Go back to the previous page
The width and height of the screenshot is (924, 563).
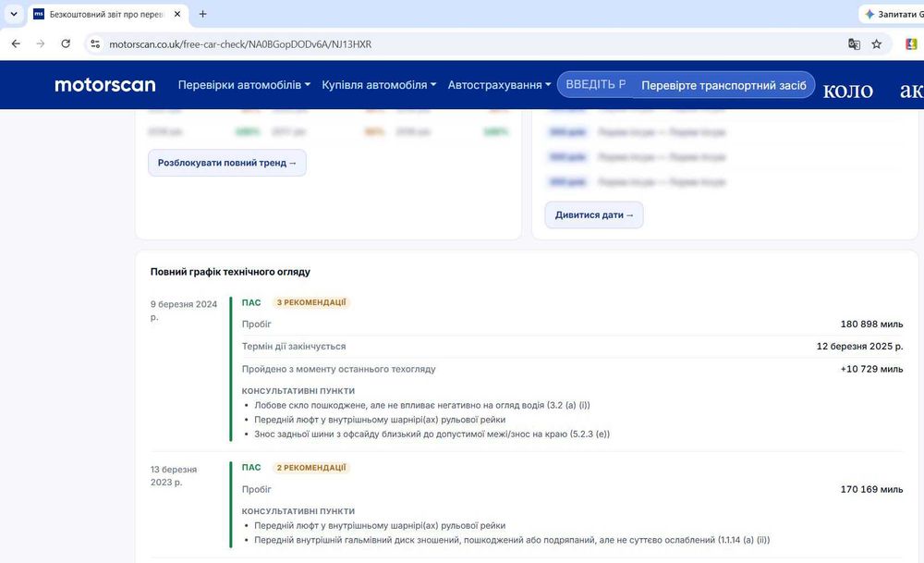pyautogui.click(x=16, y=44)
